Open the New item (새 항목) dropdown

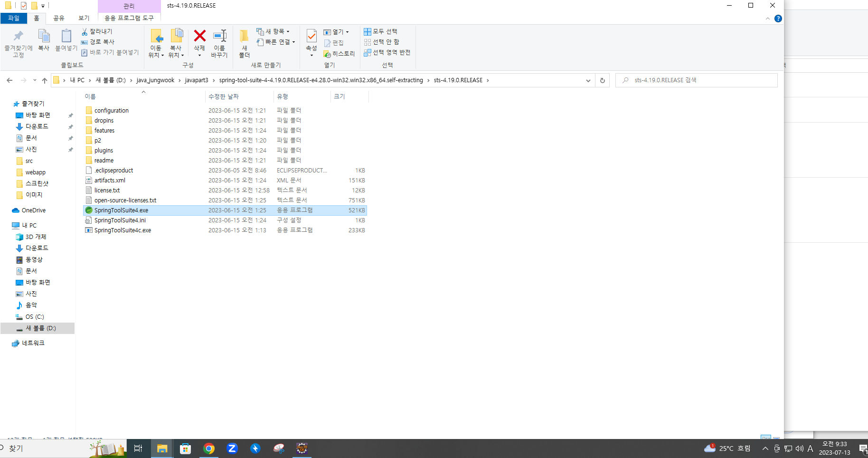point(273,31)
